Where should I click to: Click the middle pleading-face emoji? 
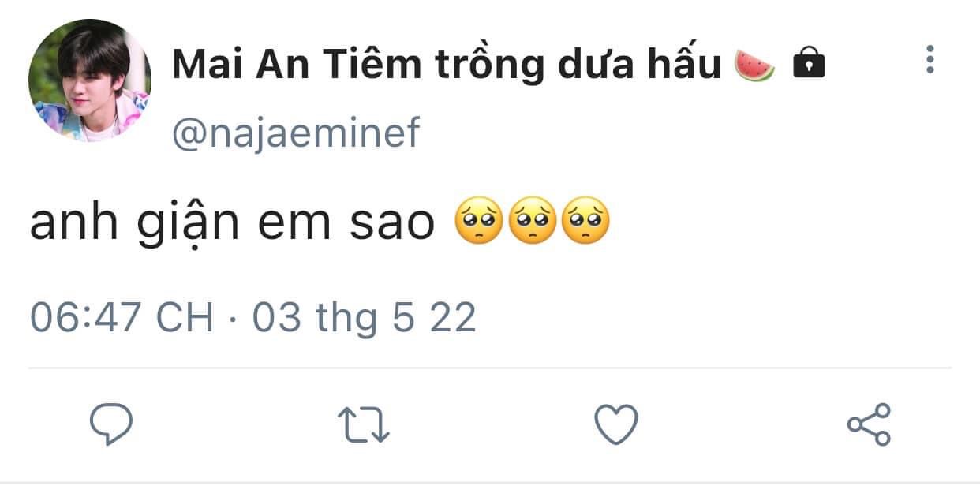click(532, 223)
